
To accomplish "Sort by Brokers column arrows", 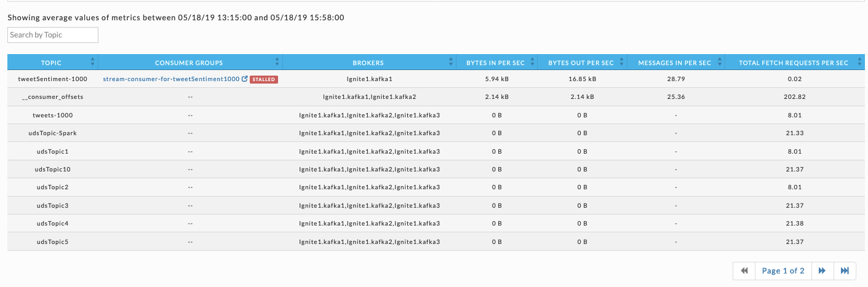I will coord(450,62).
